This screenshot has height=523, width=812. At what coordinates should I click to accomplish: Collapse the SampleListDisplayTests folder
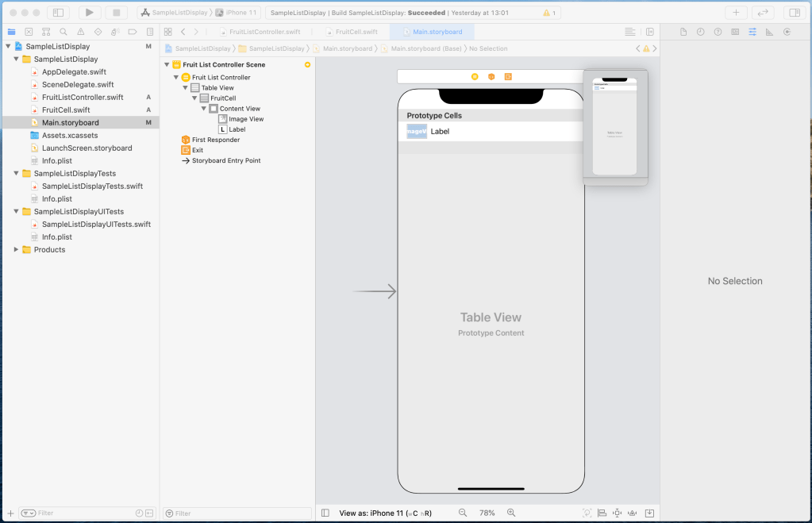click(16, 174)
